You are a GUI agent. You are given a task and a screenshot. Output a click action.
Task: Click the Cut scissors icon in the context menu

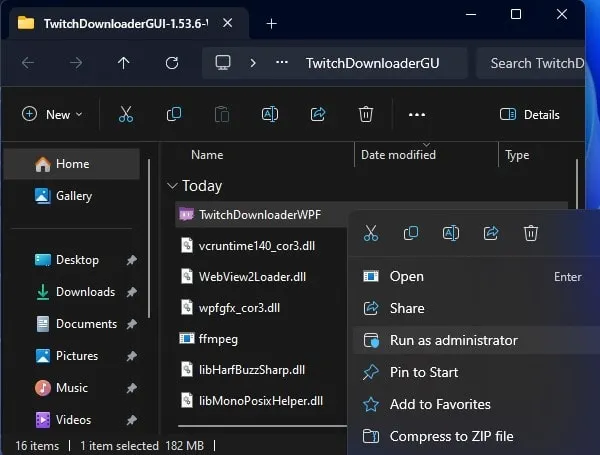[x=371, y=233]
